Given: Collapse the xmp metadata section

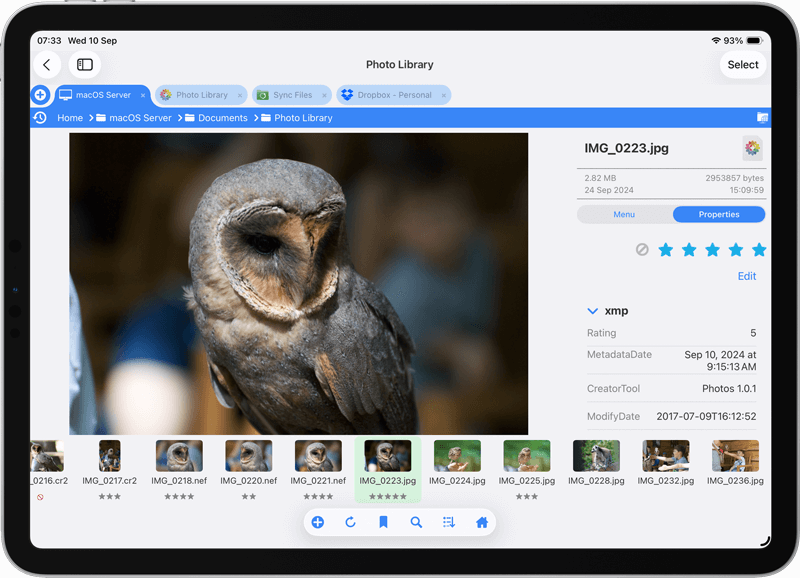Looking at the screenshot, I should click(593, 311).
